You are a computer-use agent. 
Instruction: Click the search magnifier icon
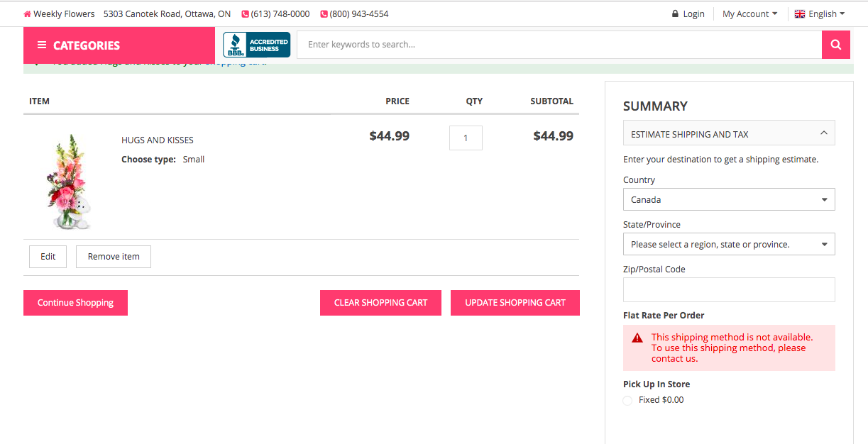point(835,44)
